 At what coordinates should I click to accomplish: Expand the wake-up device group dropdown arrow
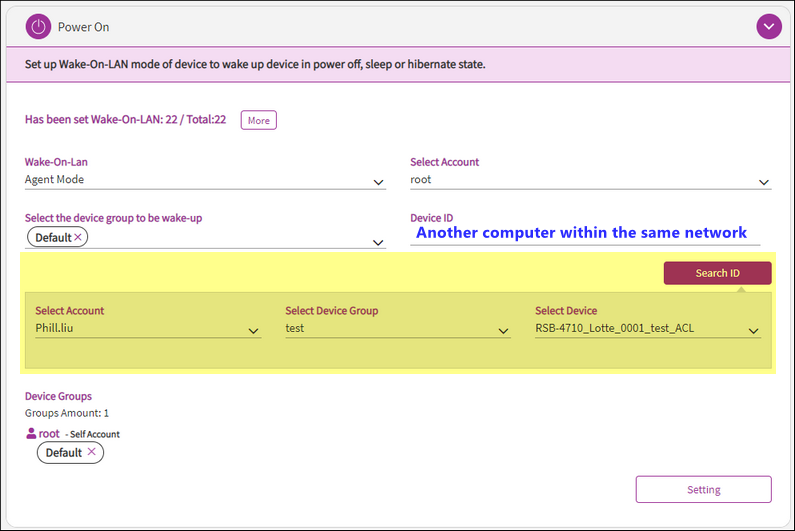(x=378, y=242)
